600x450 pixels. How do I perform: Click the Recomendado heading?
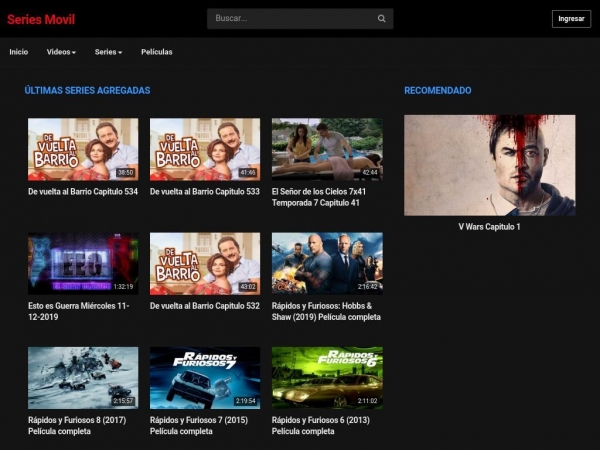coord(438,91)
